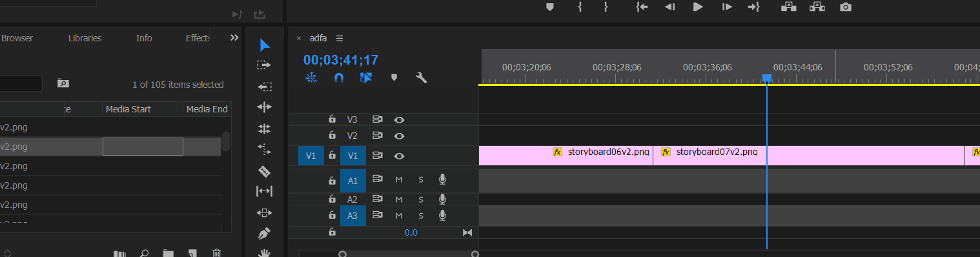The height and width of the screenshot is (257, 980).
Task: Toggle V1 source patching button
Action: coord(311,156)
